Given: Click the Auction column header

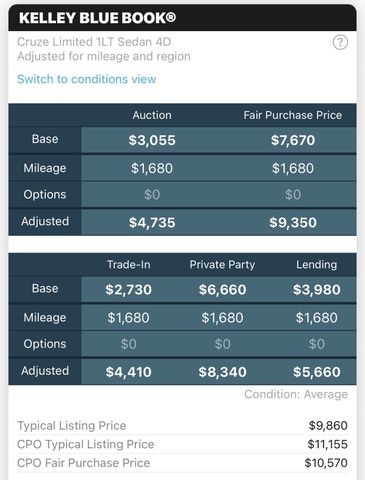Looking at the screenshot, I should pyautogui.click(x=152, y=115).
